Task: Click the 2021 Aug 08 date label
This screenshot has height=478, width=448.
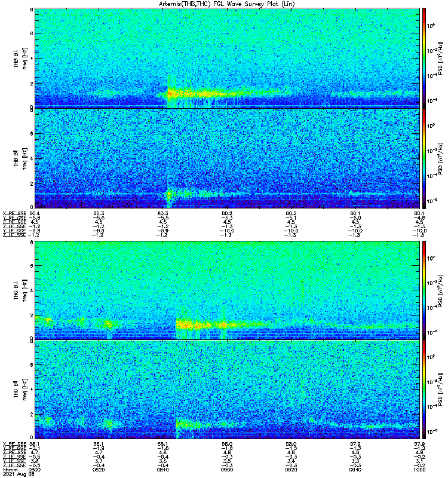Action: [19, 474]
